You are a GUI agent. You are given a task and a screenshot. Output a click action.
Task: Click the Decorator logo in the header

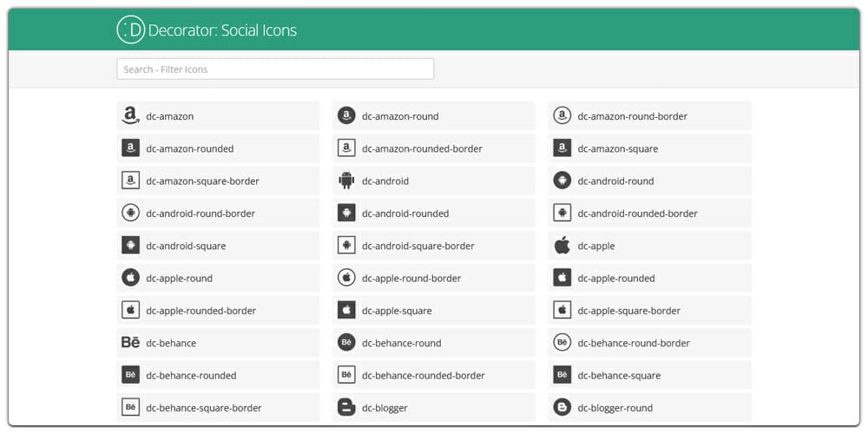point(131,30)
